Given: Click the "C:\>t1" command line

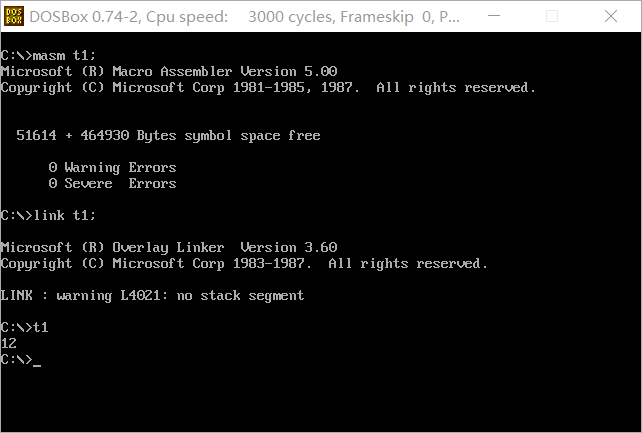Looking at the screenshot, I should [24, 327].
